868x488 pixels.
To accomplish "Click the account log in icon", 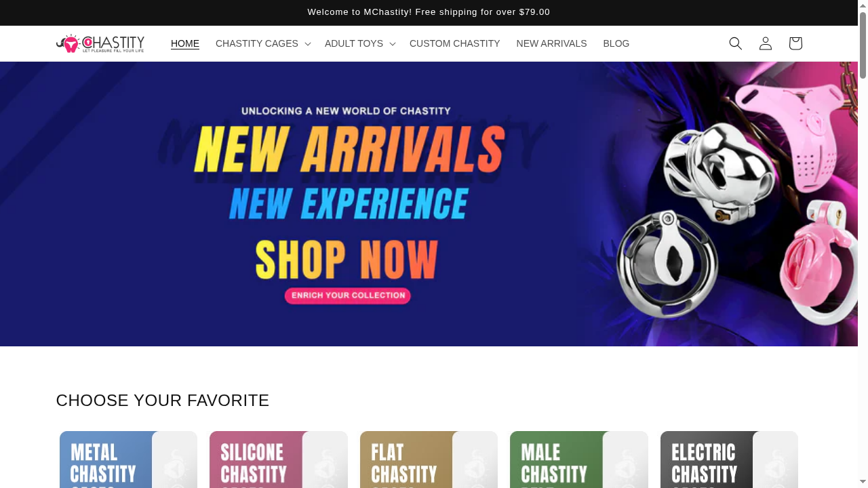I will [x=766, y=43].
